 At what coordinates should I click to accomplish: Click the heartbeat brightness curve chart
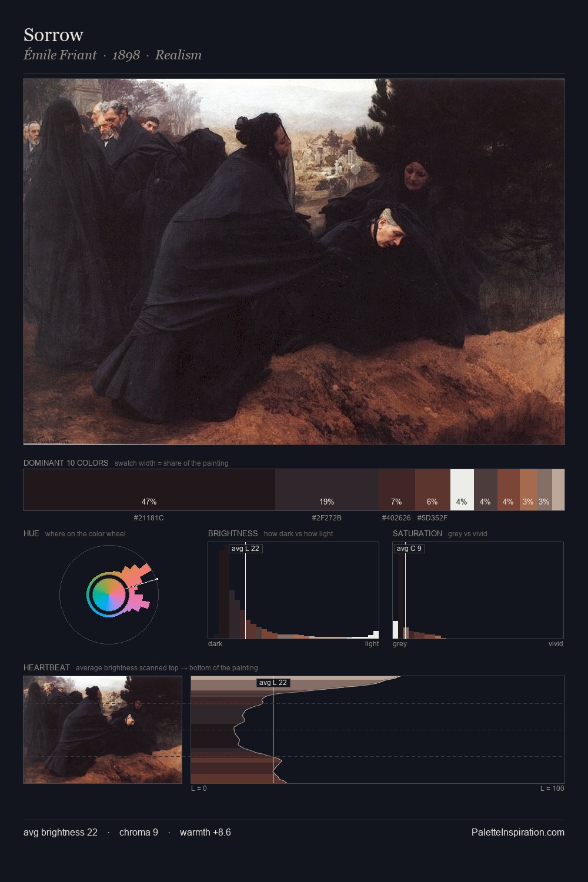tap(377, 730)
